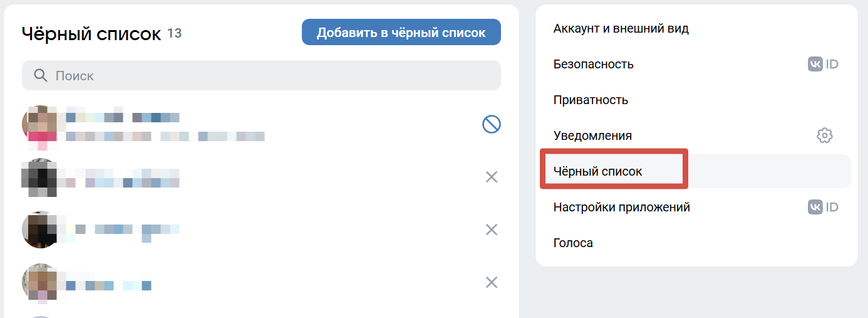This screenshot has height=318, width=868.
Task: Open first blacklisted user's avatar
Action: 40,124
